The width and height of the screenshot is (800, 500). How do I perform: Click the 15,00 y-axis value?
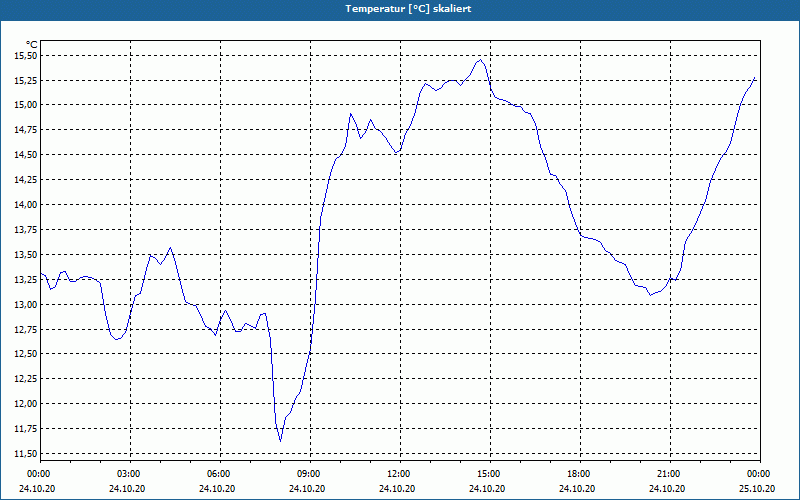[26, 105]
